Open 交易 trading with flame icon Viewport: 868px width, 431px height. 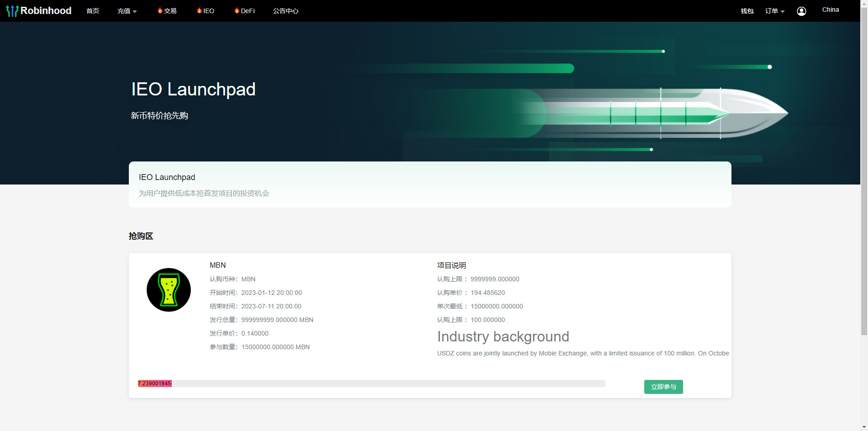pyautogui.click(x=167, y=11)
